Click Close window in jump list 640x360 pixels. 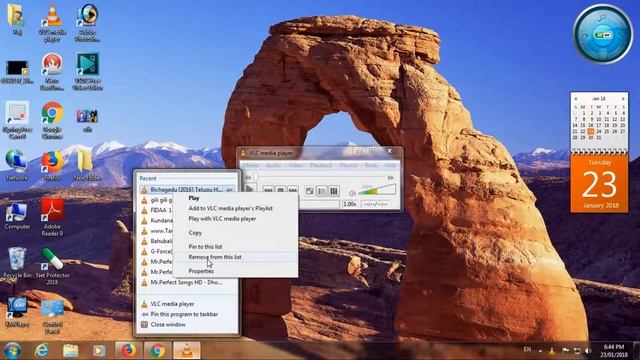(187, 324)
